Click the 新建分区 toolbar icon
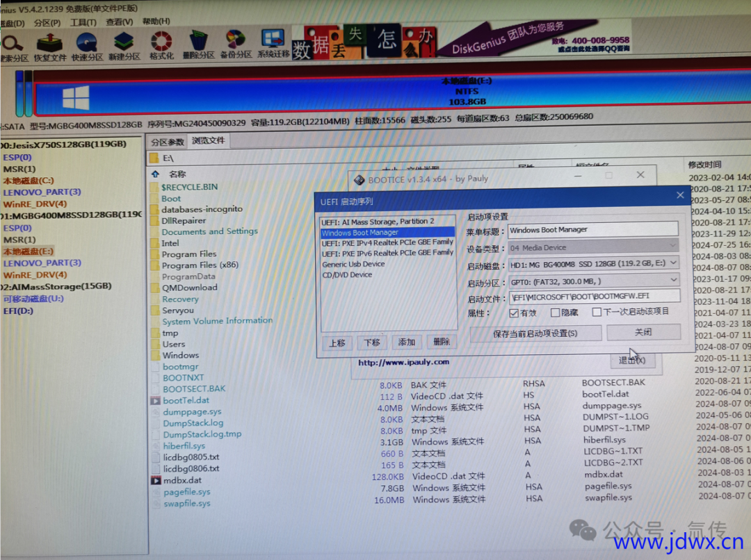The width and height of the screenshot is (751, 560). pyautogui.click(x=124, y=47)
